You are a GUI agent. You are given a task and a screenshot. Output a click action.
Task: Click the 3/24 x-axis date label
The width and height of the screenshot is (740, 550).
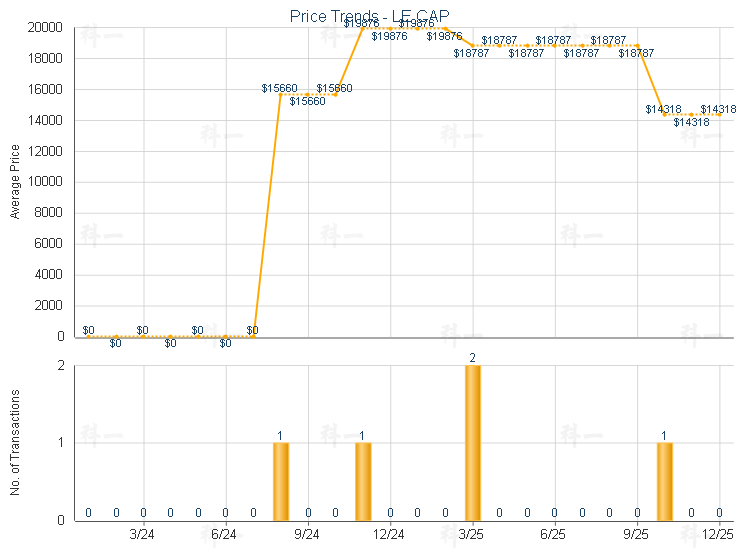point(143,536)
